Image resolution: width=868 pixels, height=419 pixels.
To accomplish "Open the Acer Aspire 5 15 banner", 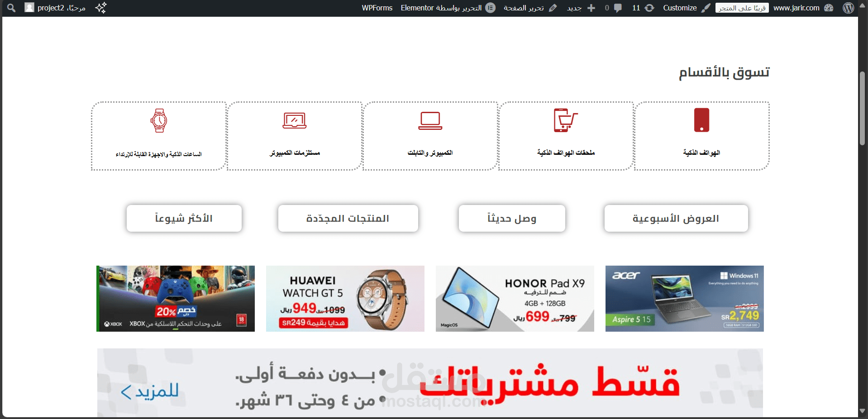I will 685,299.
